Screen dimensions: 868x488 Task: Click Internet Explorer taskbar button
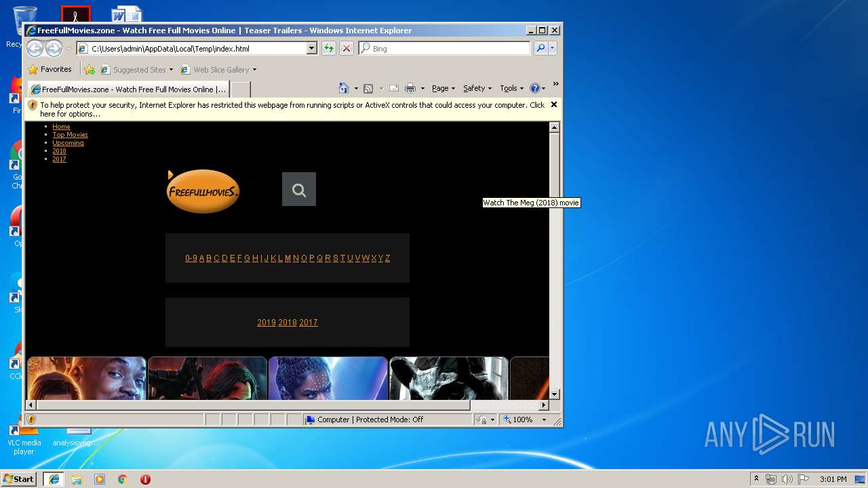[54, 479]
